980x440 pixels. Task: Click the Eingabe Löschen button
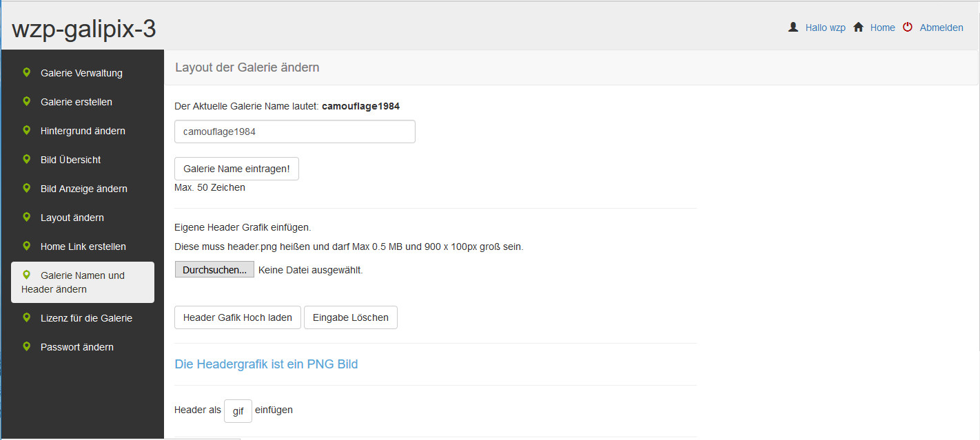point(350,317)
